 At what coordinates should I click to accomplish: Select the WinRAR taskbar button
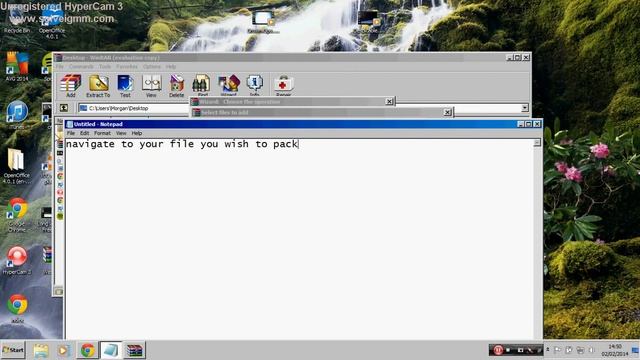134,351
